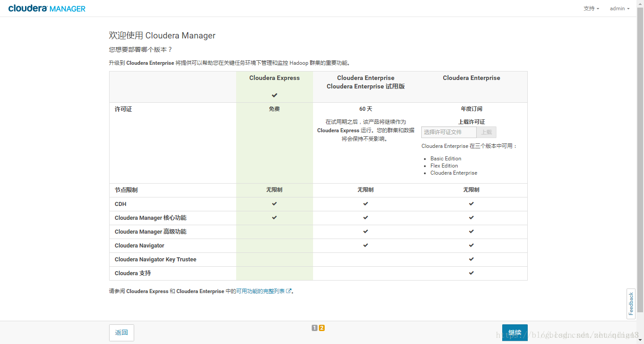Click CDH checkmark under Cloudera Express
644x344 pixels.
[x=275, y=204]
